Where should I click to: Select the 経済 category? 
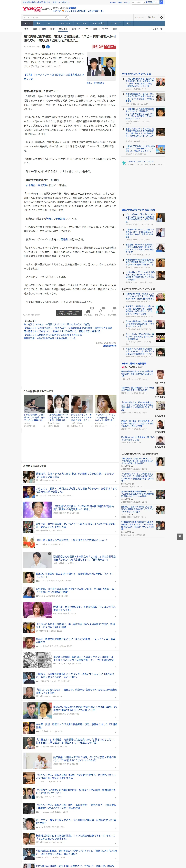pos(52,29)
